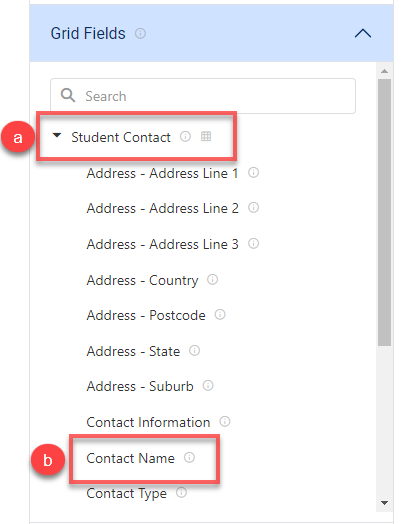Click info icon beside Contact Name
This screenshot has height=524, width=401.
pyautogui.click(x=189, y=457)
